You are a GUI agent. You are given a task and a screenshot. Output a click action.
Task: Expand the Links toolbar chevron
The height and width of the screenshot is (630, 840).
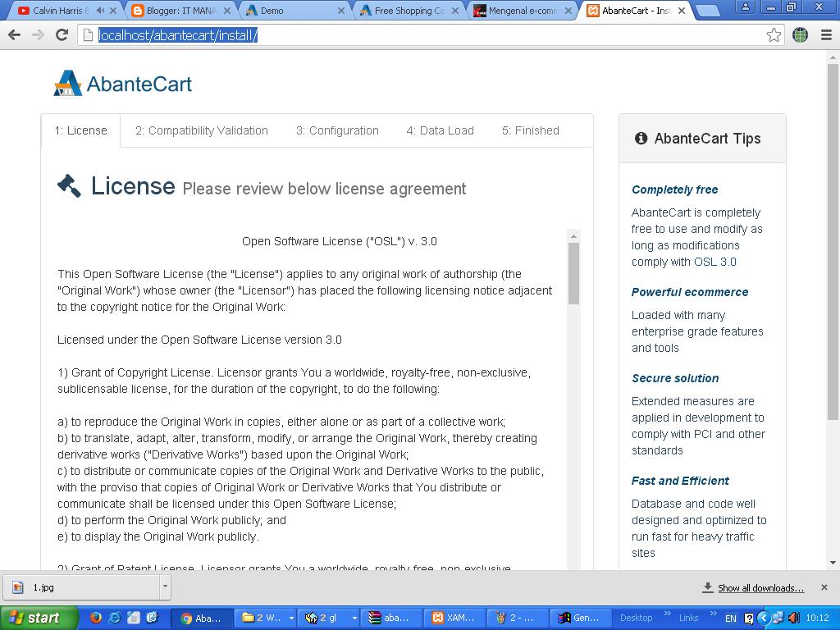pos(714,614)
